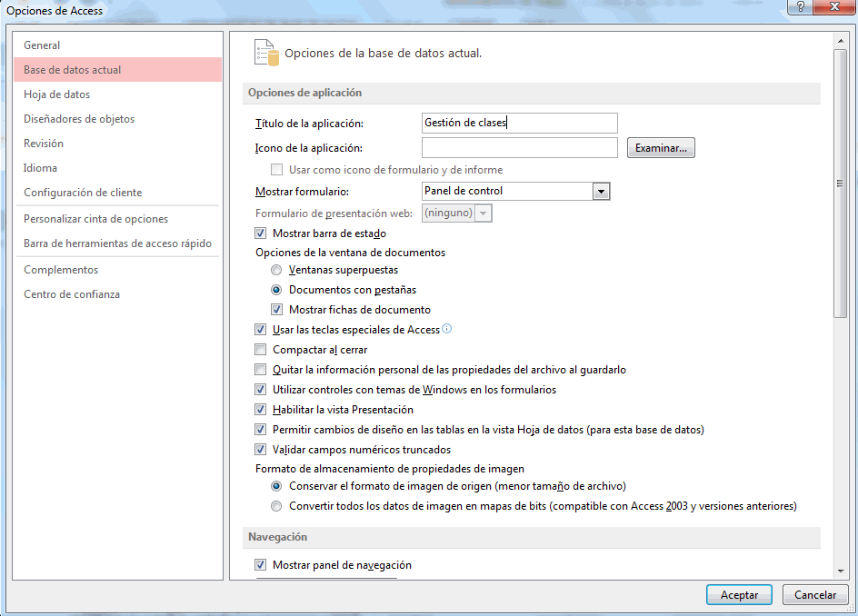Click the 'Título de la aplicación' text field

click(x=520, y=123)
